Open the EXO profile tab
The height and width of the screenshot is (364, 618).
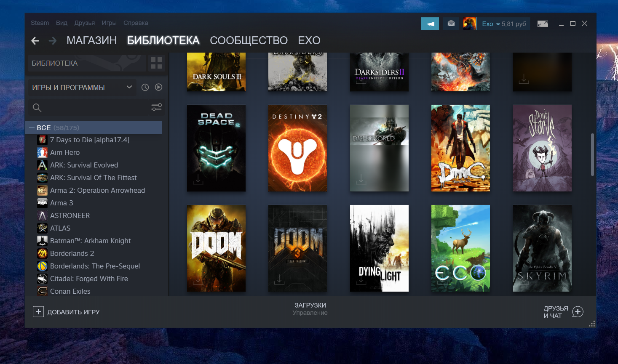coord(309,40)
